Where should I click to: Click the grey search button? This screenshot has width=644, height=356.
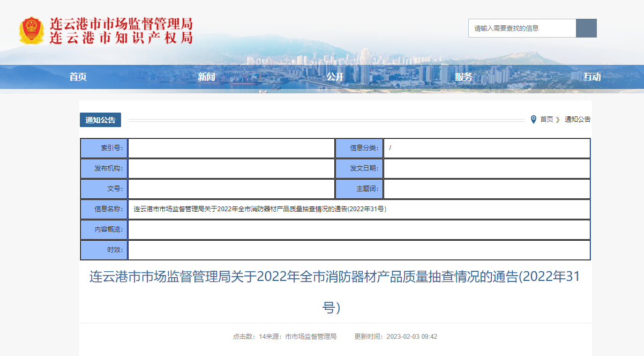(x=586, y=28)
